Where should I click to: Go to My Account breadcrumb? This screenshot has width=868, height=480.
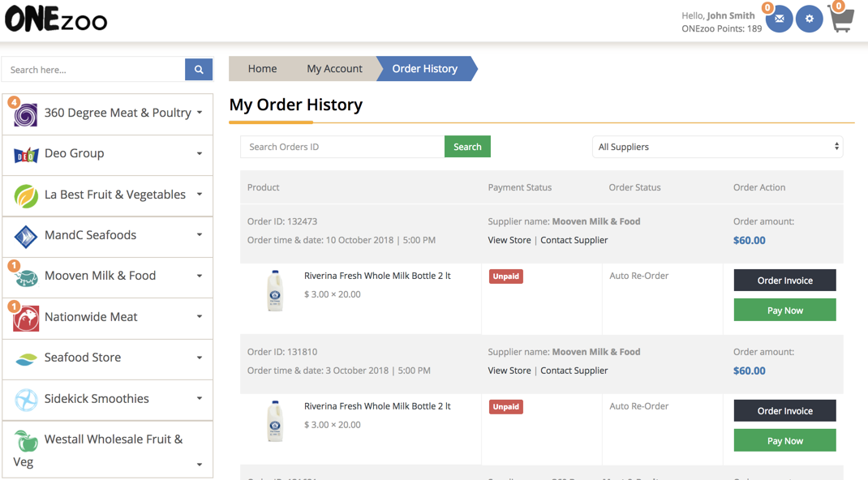click(x=334, y=69)
